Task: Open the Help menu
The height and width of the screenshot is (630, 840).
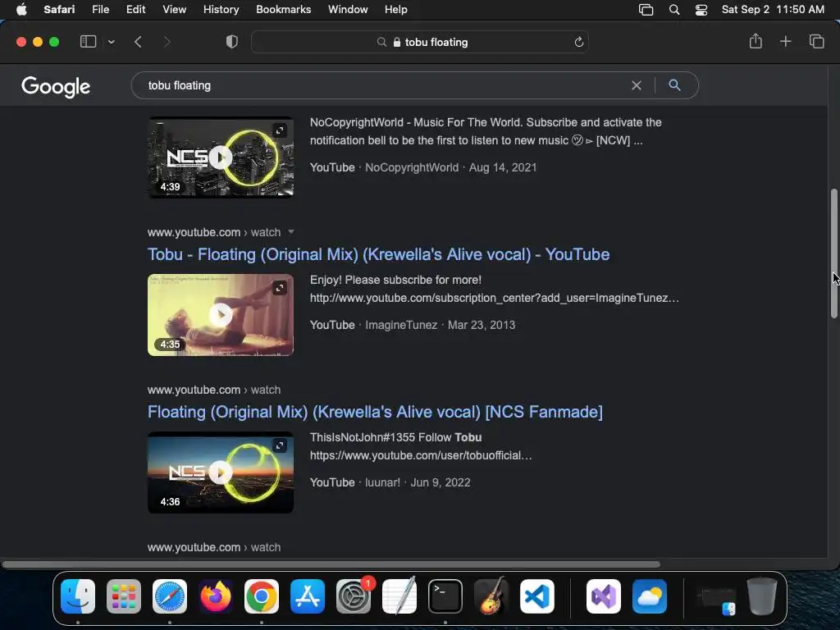Action: point(396,10)
